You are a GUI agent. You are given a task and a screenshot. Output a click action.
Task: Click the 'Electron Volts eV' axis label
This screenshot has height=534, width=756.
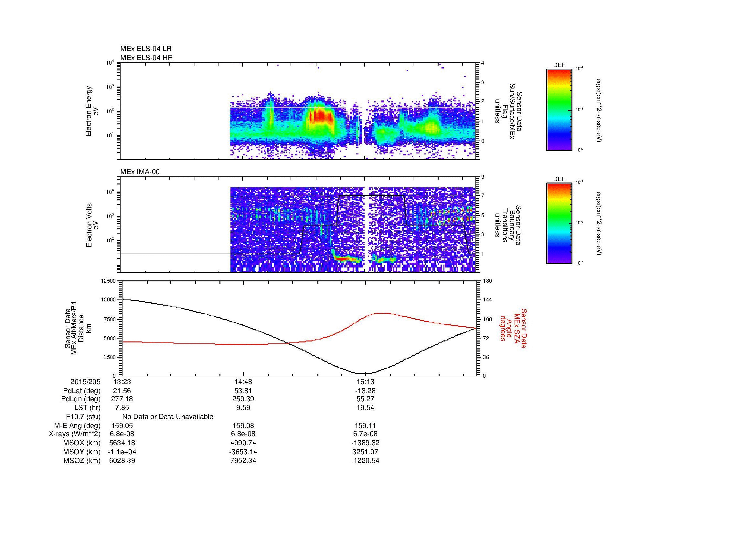tap(92, 225)
